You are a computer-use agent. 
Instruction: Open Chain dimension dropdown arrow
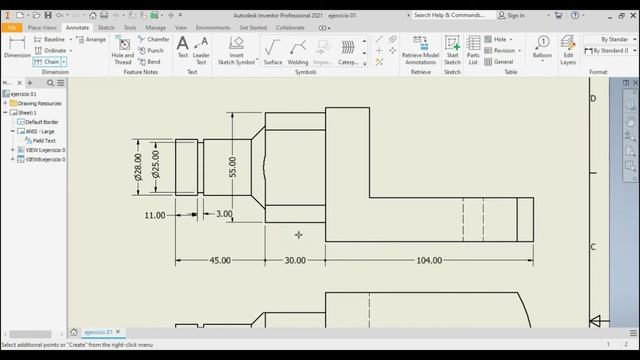(x=64, y=62)
